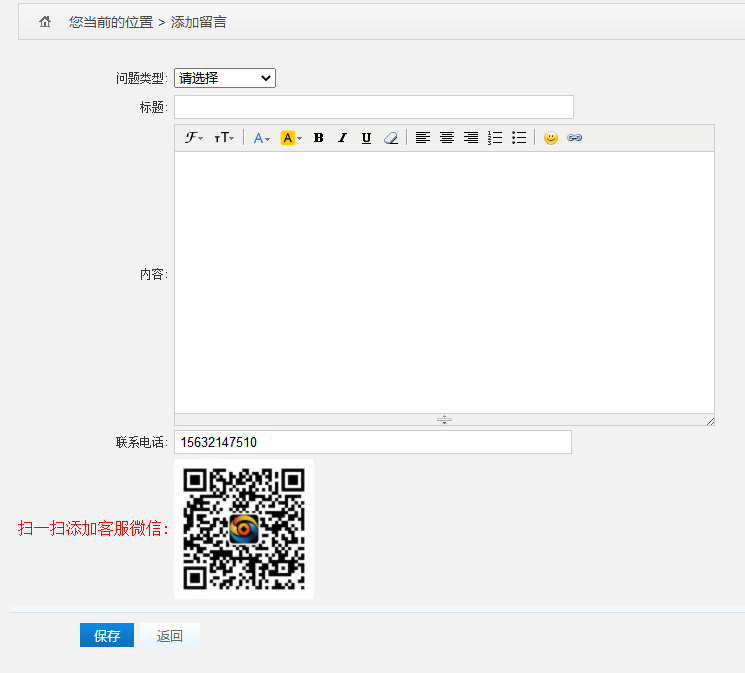The height and width of the screenshot is (673, 745).
Task: Insert a bulleted list
Action: [519, 138]
